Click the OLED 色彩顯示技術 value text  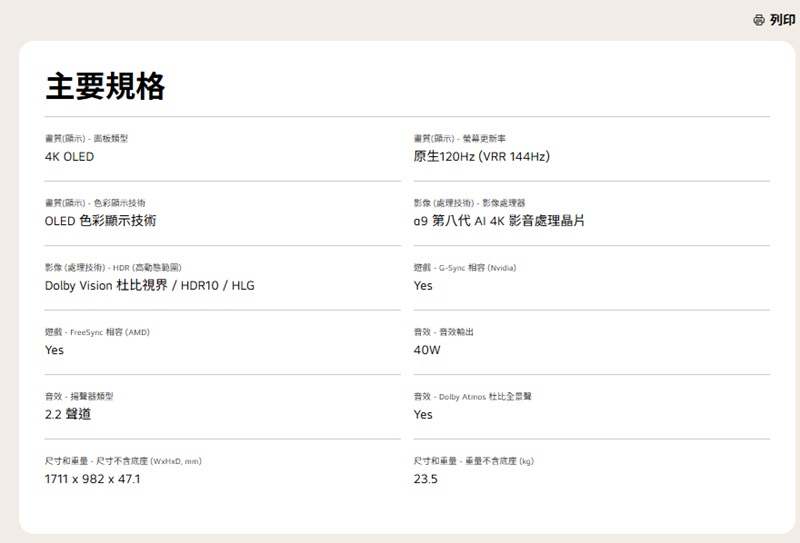tap(100, 221)
